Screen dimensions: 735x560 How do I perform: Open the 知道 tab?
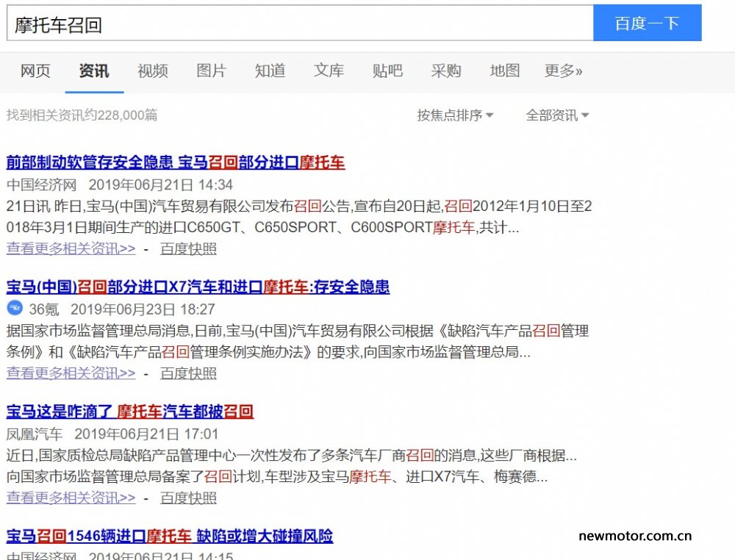tap(270, 71)
